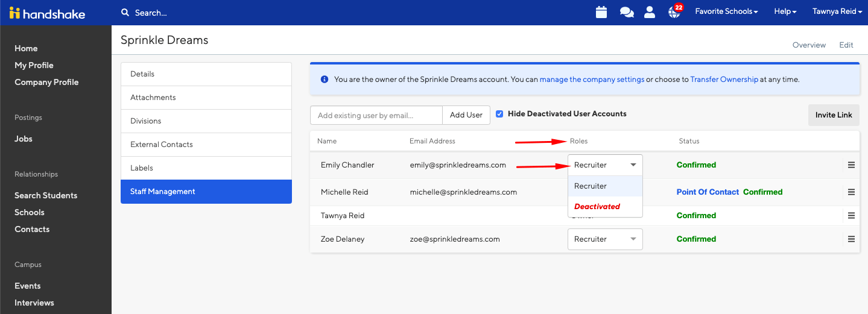Expand Zoe Delaney's Recruiter dropdown
The image size is (868, 314).
(605, 239)
